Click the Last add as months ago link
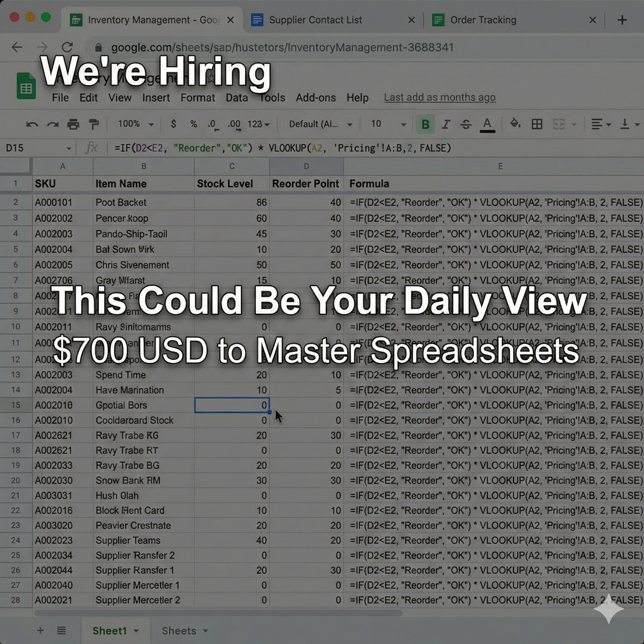This screenshot has height=644, width=644. [x=440, y=97]
